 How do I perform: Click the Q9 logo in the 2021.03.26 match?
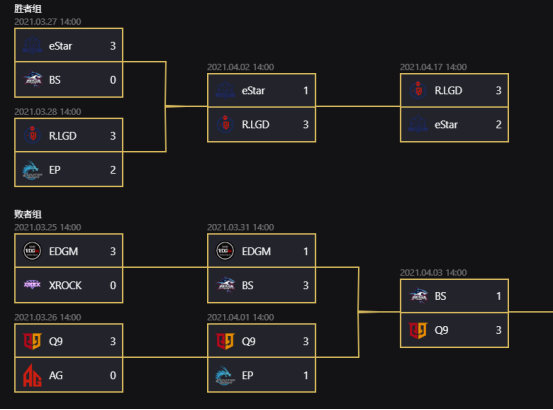click(32, 341)
